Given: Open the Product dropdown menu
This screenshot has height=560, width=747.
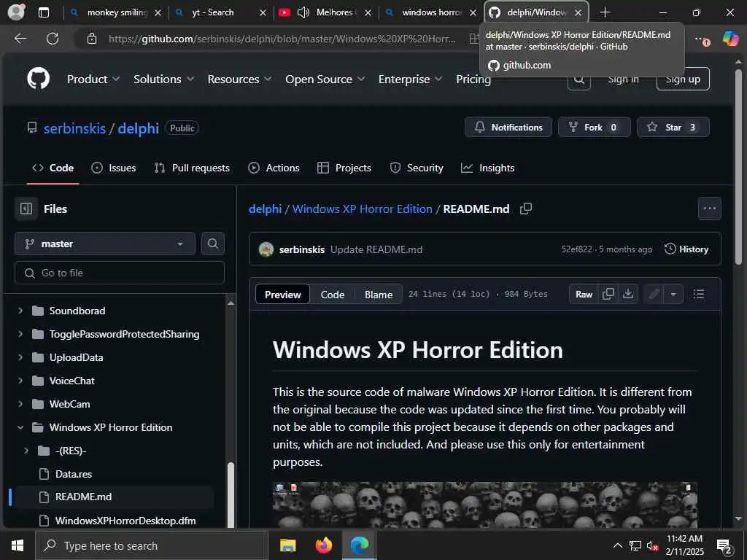Looking at the screenshot, I should [93, 79].
